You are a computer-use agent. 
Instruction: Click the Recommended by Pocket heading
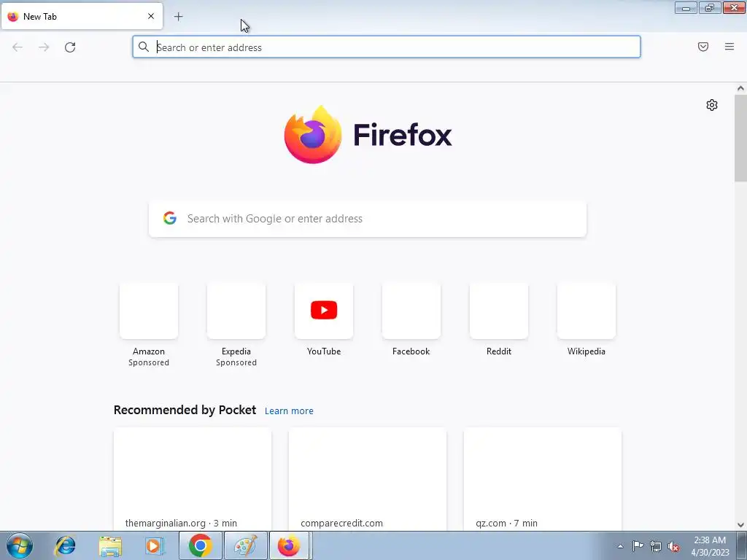[x=185, y=410]
